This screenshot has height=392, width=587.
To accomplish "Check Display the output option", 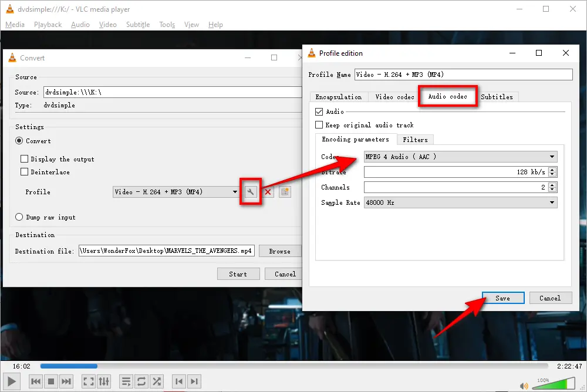I will (x=24, y=159).
